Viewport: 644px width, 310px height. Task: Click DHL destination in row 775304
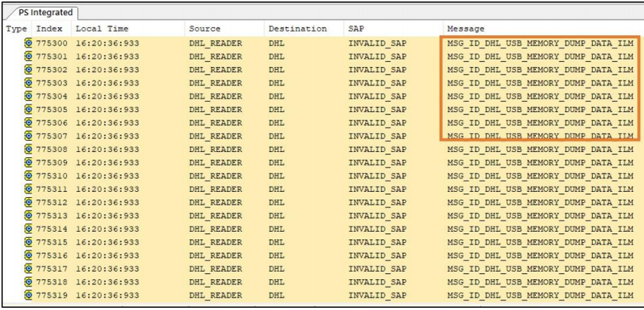point(277,96)
